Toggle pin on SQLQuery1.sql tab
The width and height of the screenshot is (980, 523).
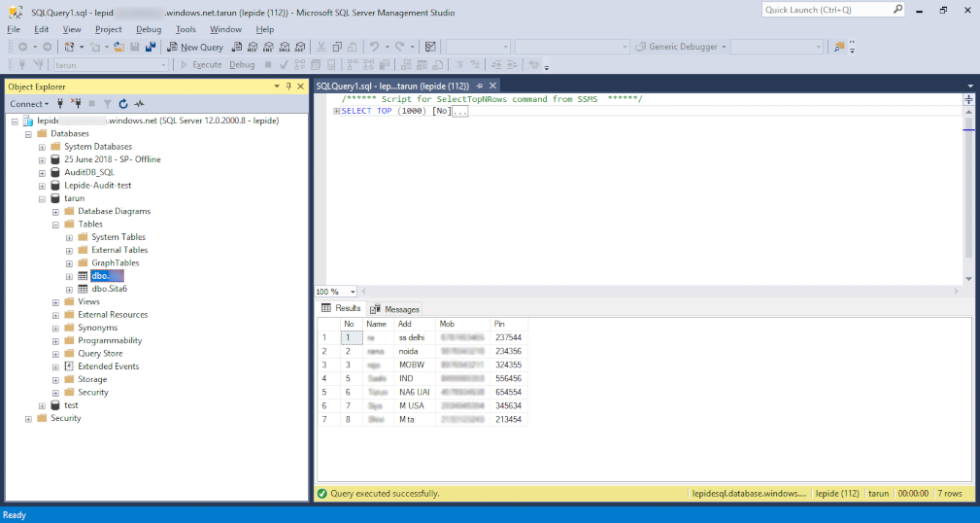tap(480, 86)
